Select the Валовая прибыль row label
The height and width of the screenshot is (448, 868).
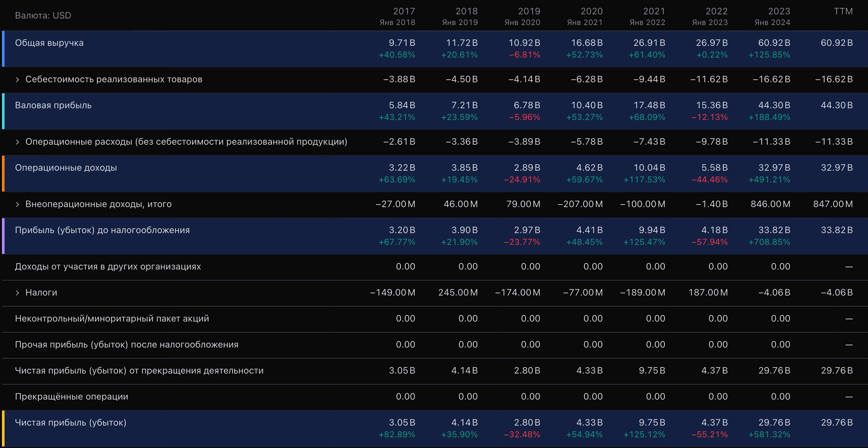(x=53, y=105)
